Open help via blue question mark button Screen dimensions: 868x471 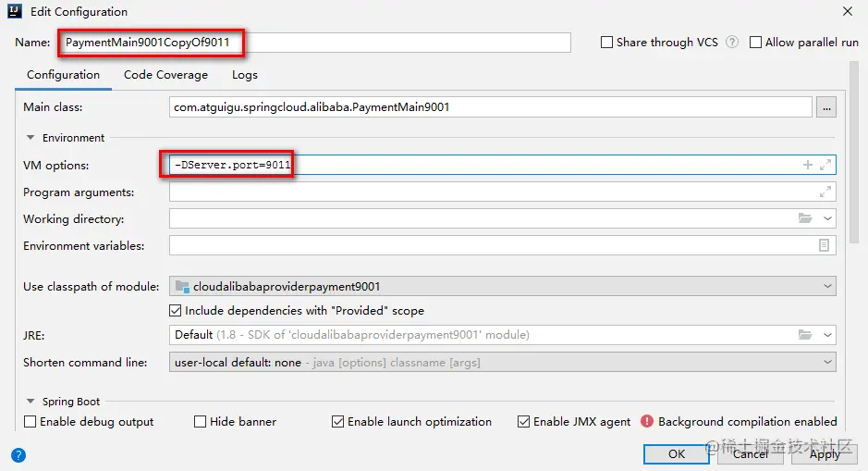(18, 455)
